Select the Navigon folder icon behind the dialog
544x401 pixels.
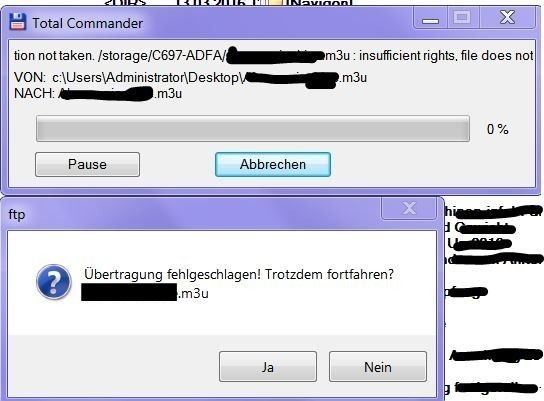[275, 3]
